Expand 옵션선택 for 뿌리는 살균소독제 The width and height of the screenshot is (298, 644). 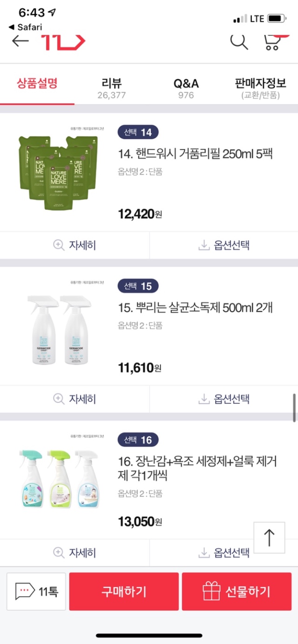click(x=224, y=399)
